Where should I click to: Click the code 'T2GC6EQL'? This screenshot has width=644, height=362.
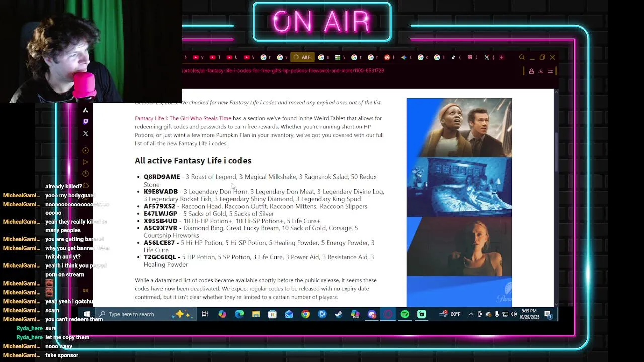click(x=159, y=257)
